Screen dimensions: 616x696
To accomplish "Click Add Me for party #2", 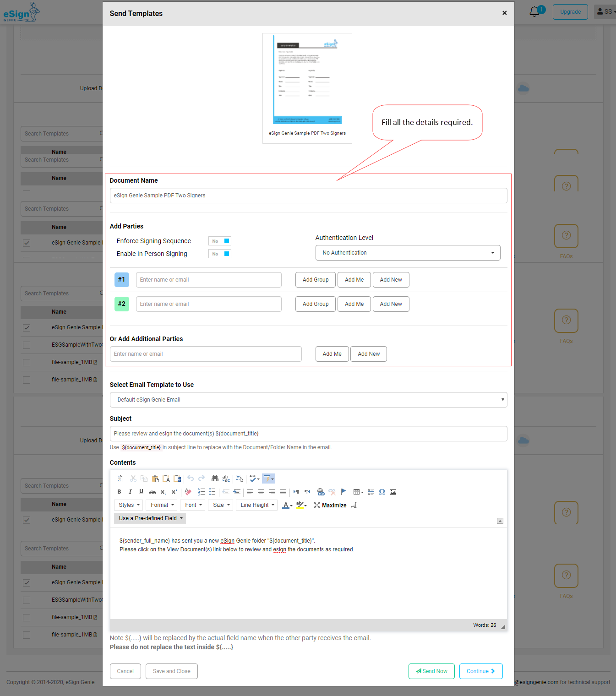I will pyautogui.click(x=354, y=304).
